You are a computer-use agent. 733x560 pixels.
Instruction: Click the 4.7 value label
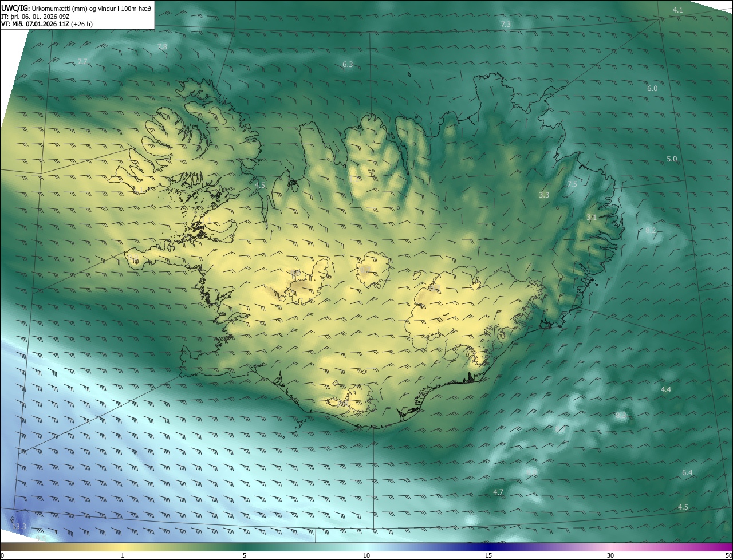[x=498, y=492]
